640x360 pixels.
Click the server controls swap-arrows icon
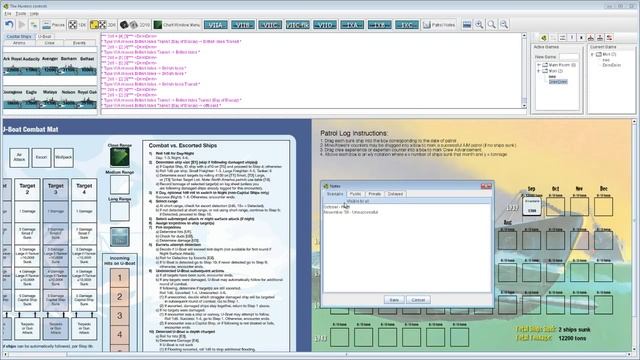[562, 38]
